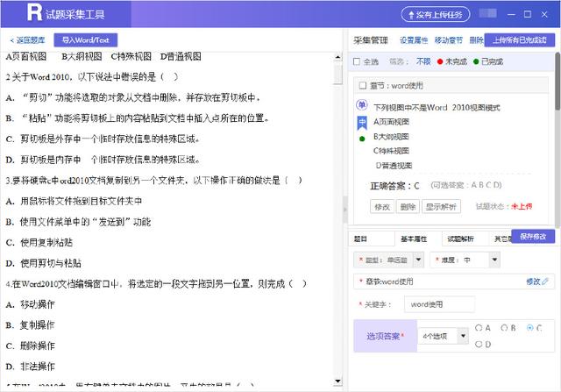
Task: Maximize the 试题采集工具 window
Action: click(x=528, y=14)
